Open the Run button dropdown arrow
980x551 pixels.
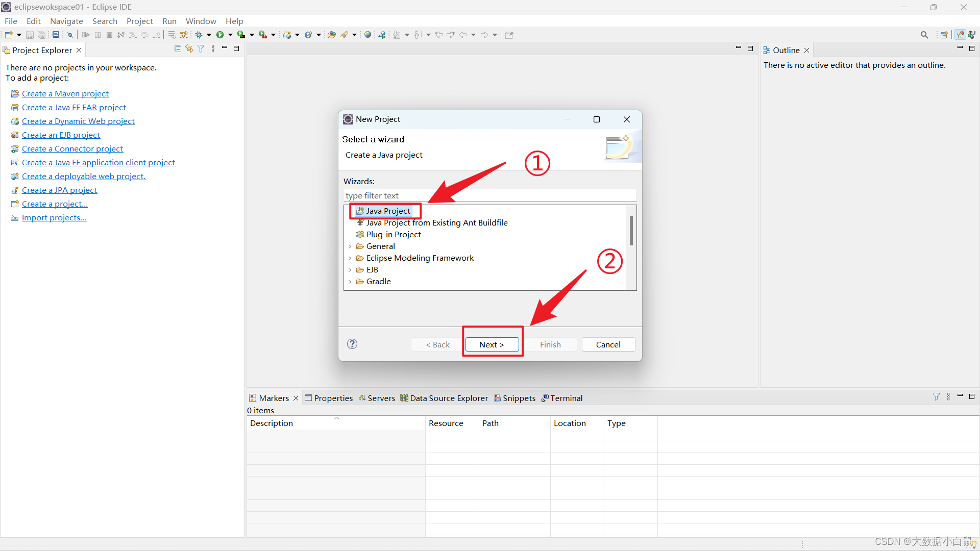(x=230, y=35)
